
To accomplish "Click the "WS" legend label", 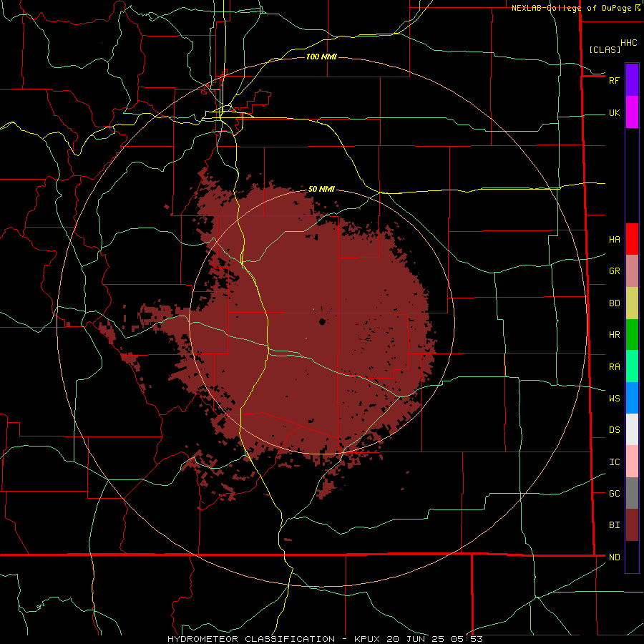I will click(x=614, y=398).
